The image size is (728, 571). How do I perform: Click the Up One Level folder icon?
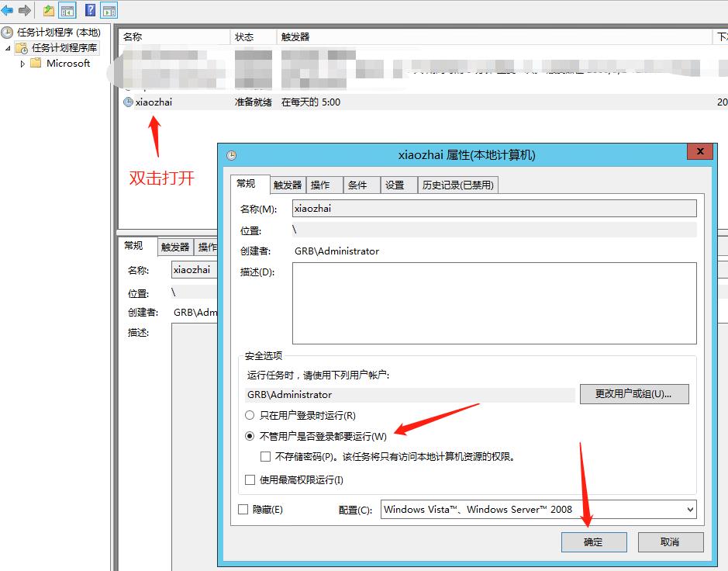[49, 10]
